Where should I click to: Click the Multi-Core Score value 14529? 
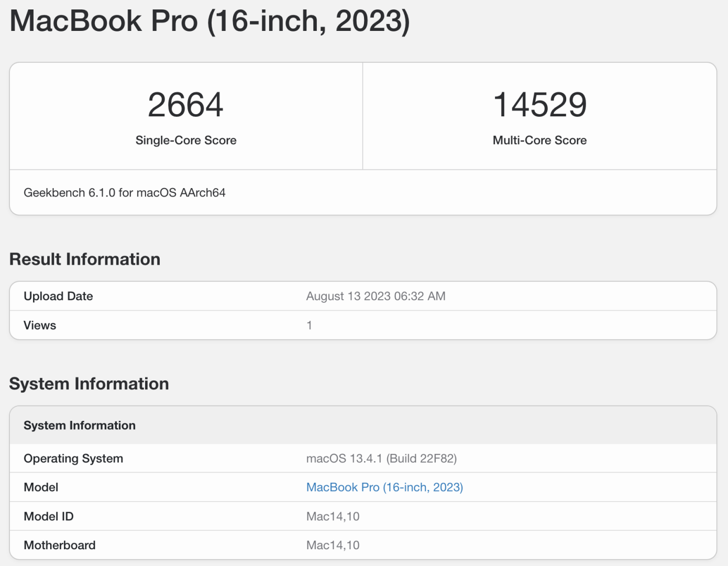(539, 104)
